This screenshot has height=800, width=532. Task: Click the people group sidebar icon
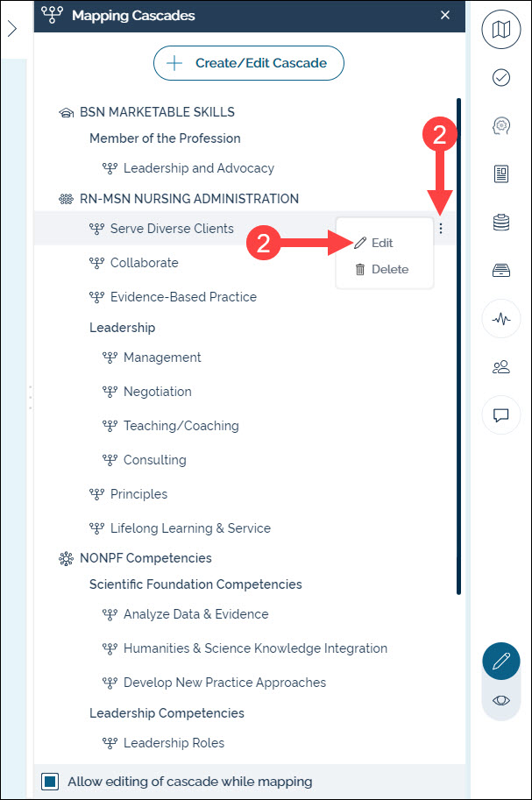click(501, 367)
